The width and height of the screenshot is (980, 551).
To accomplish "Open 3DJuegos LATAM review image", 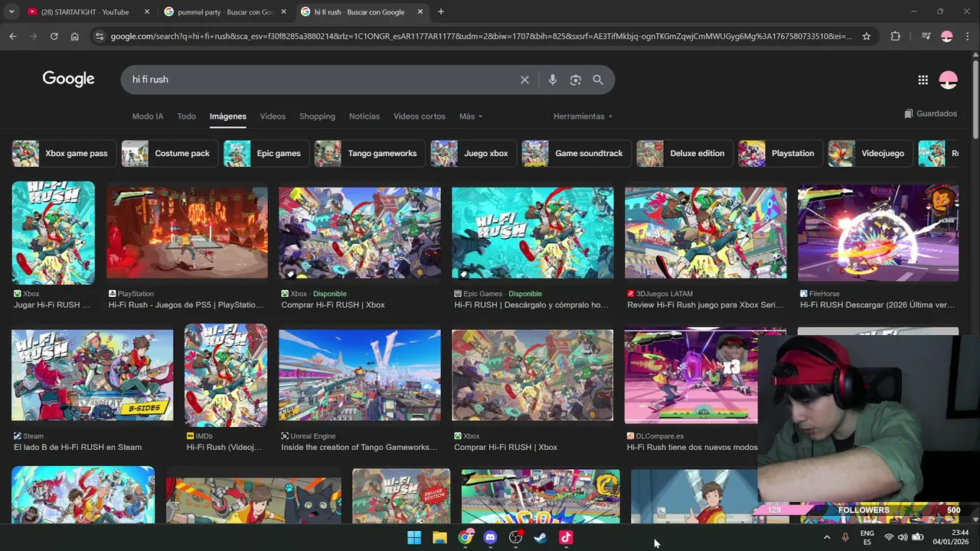I will click(705, 233).
